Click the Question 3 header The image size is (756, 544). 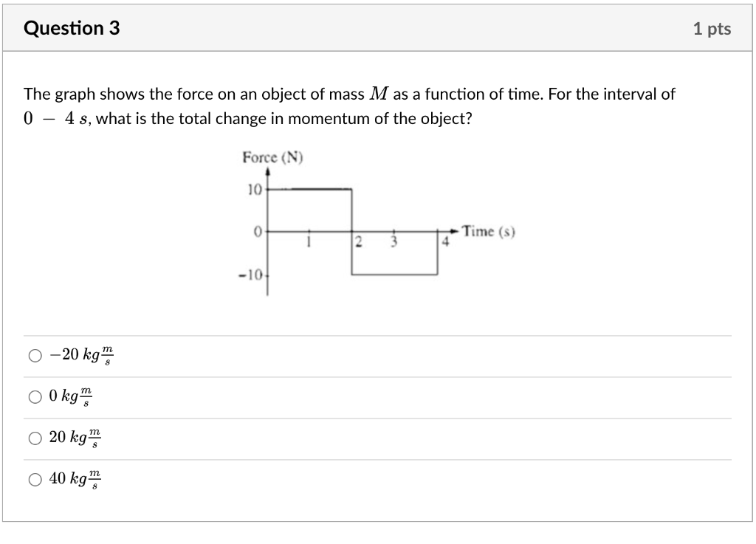coord(72,28)
